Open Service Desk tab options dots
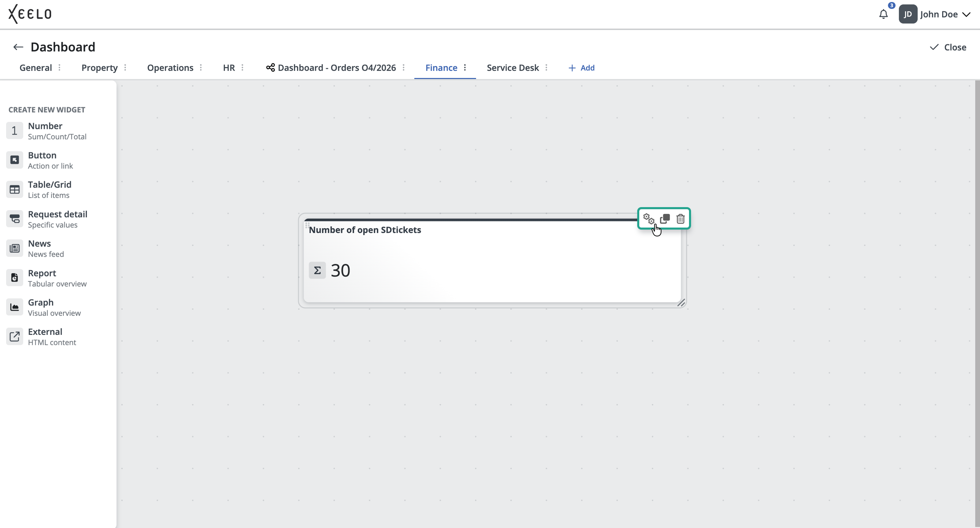This screenshot has height=528, width=980. point(546,68)
